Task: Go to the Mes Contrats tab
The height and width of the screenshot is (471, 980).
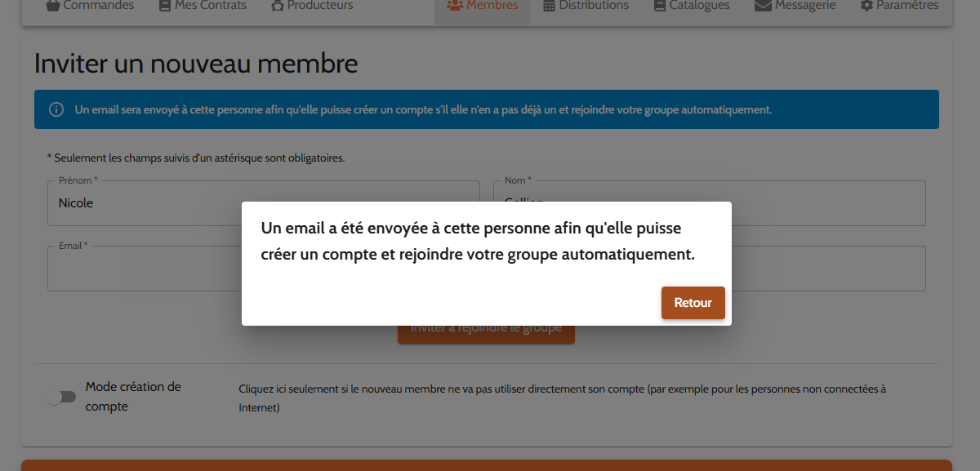Action: (x=210, y=6)
